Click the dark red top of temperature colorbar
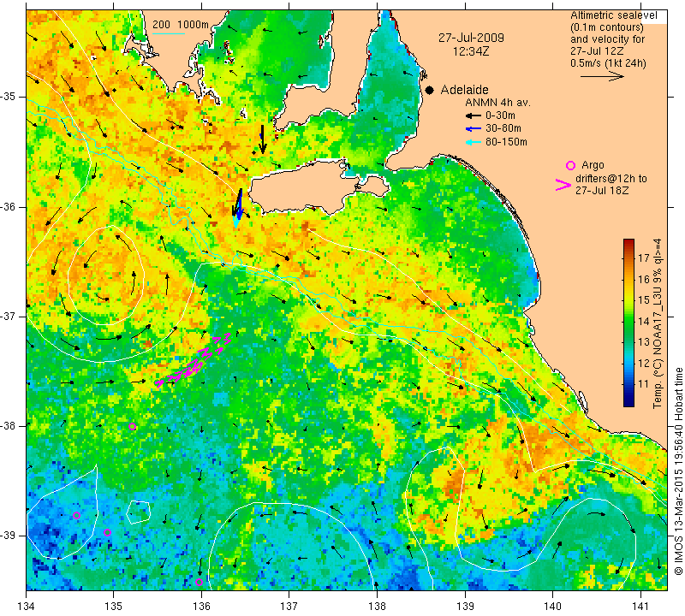This screenshot has width=685, height=616. (628, 242)
